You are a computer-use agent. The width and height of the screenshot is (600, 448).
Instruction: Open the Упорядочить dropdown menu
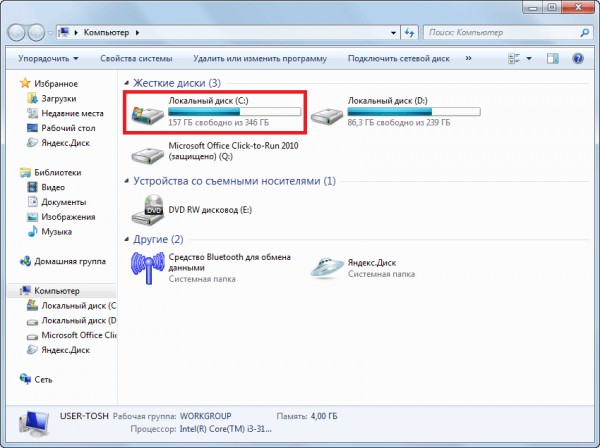48,59
